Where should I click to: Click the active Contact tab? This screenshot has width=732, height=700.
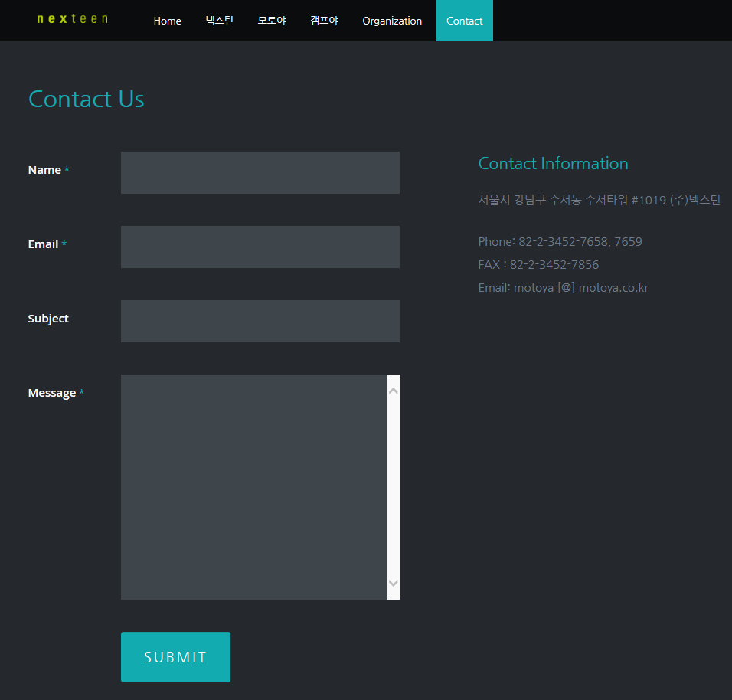pyautogui.click(x=464, y=21)
